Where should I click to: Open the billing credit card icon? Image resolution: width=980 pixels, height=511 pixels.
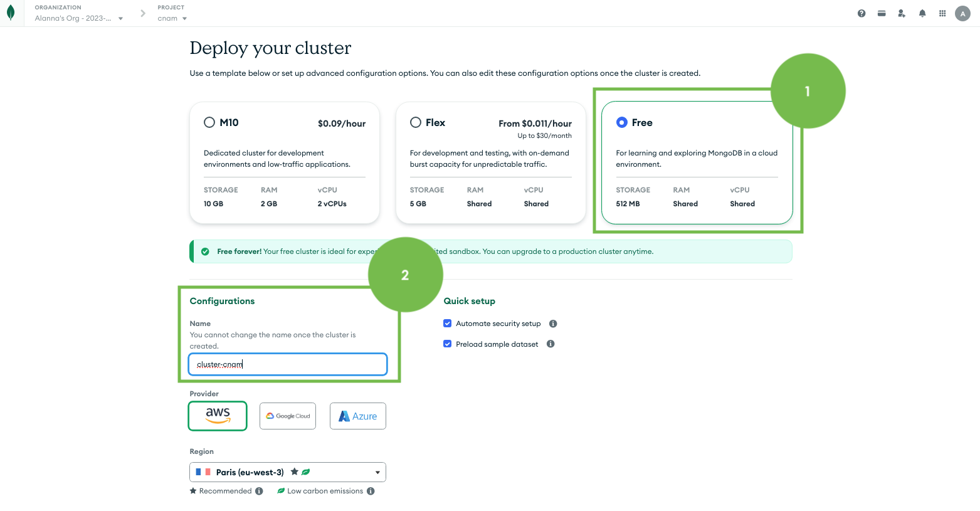coord(882,13)
